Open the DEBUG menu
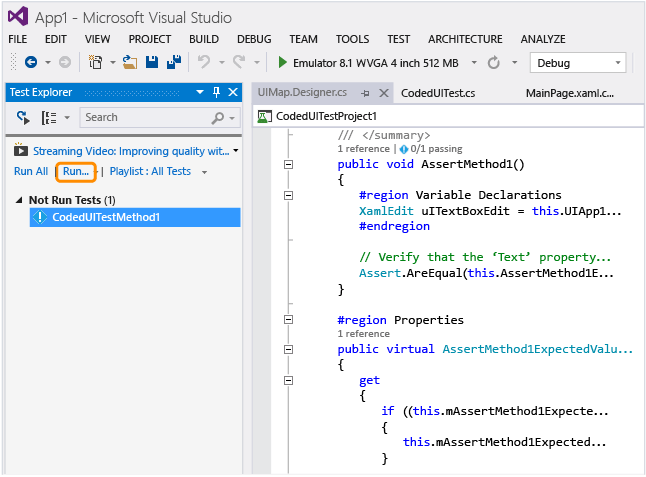 pyautogui.click(x=254, y=39)
